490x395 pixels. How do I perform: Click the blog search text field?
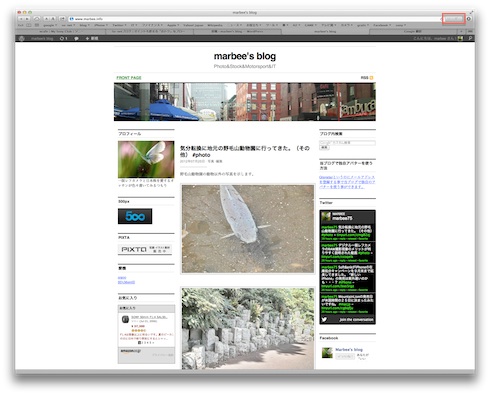pyautogui.click(x=347, y=143)
